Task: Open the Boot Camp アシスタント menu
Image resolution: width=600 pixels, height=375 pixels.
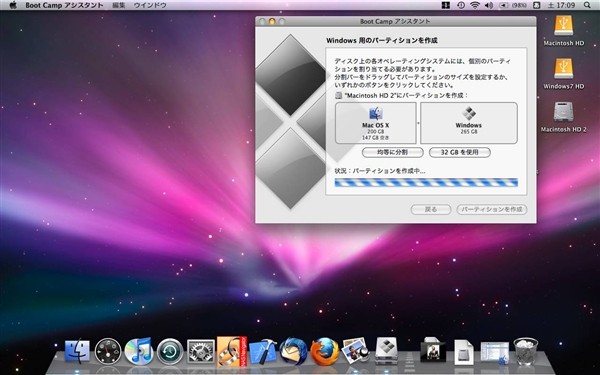Action: point(64,5)
